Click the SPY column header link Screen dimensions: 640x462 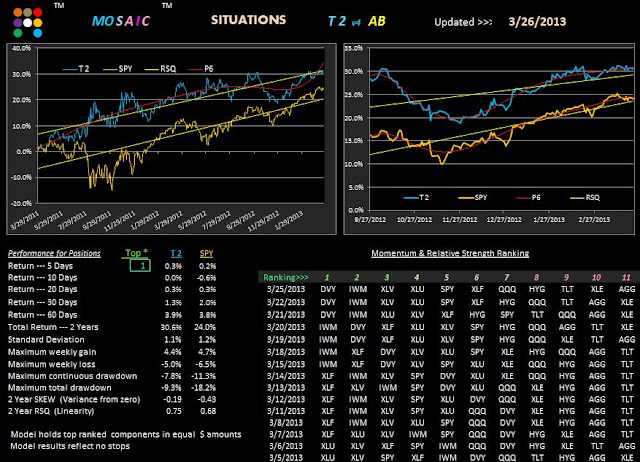pos(207,253)
